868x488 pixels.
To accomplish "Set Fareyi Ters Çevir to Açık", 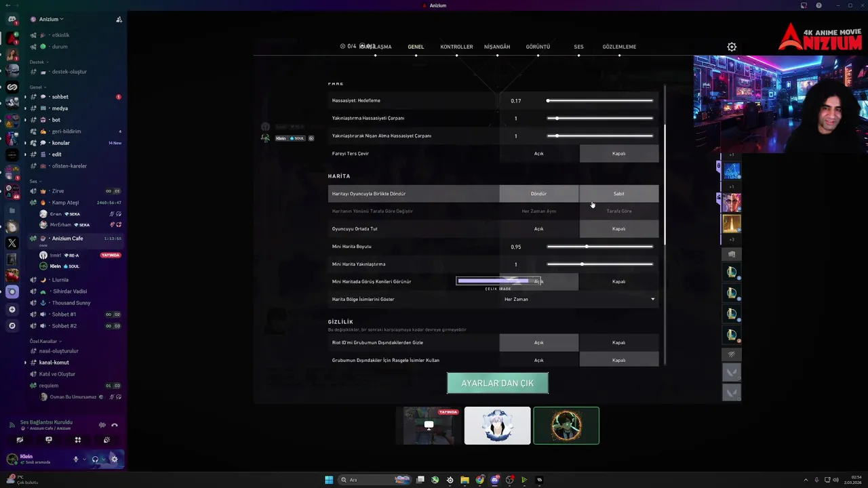I will [538, 153].
